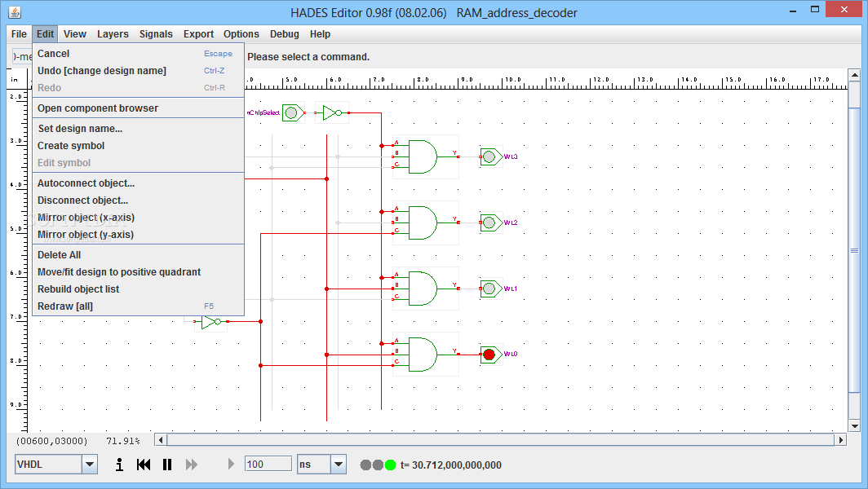This screenshot has height=489, width=868.
Task: Choose Create symbol
Action: tap(139, 146)
